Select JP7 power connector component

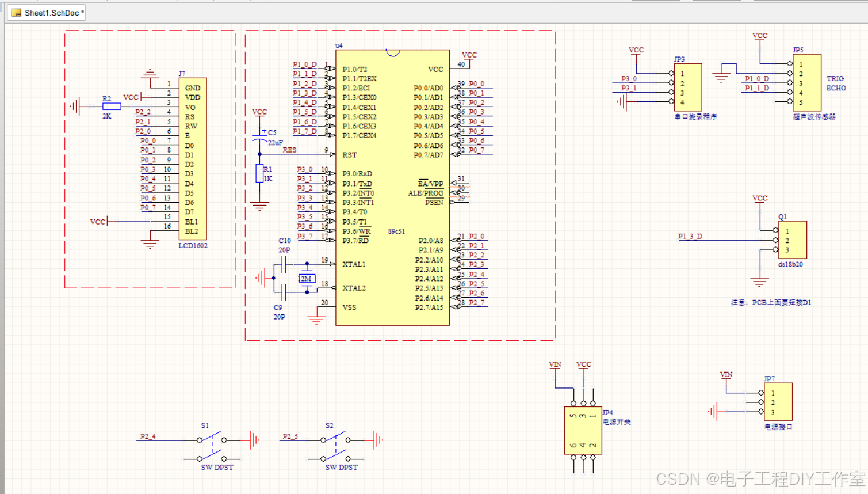[x=778, y=402]
